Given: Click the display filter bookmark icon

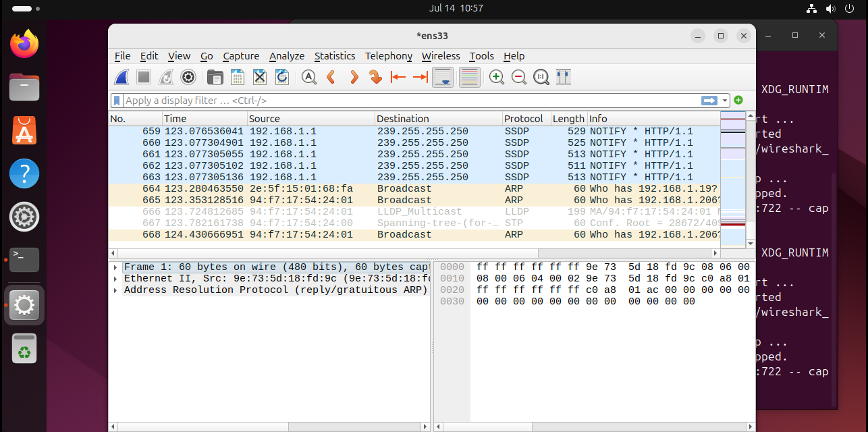Looking at the screenshot, I should (x=117, y=101).
